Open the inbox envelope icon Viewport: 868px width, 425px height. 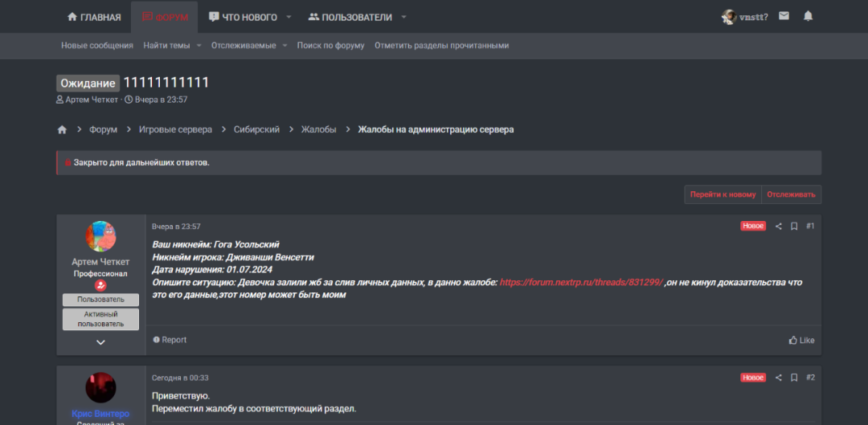tap(784, 16)
